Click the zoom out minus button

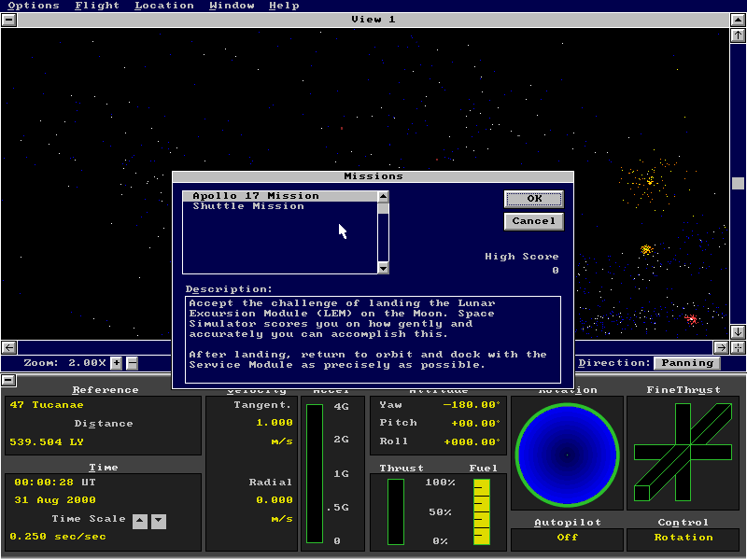click(132, 363)
